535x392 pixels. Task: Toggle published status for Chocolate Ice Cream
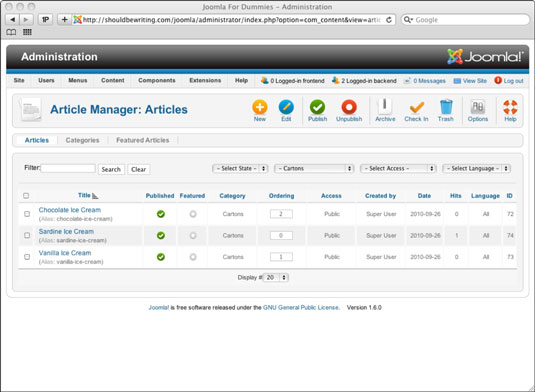coord(161,214)
